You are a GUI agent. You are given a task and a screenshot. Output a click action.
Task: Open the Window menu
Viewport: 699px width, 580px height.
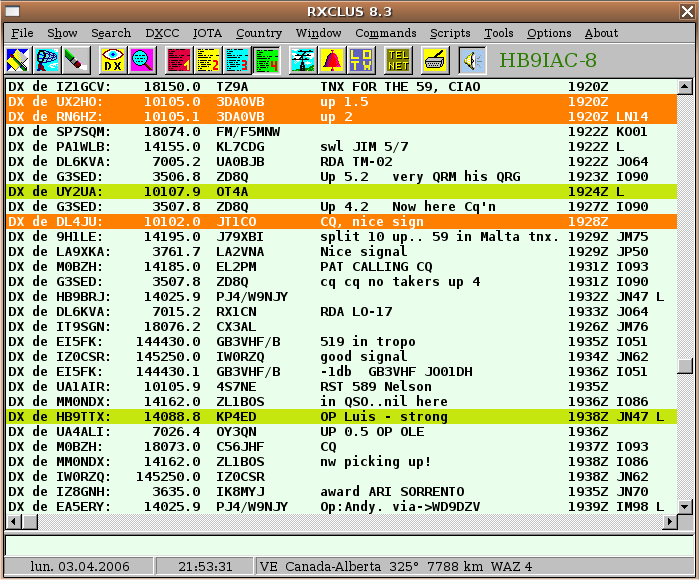coord(318,33)
